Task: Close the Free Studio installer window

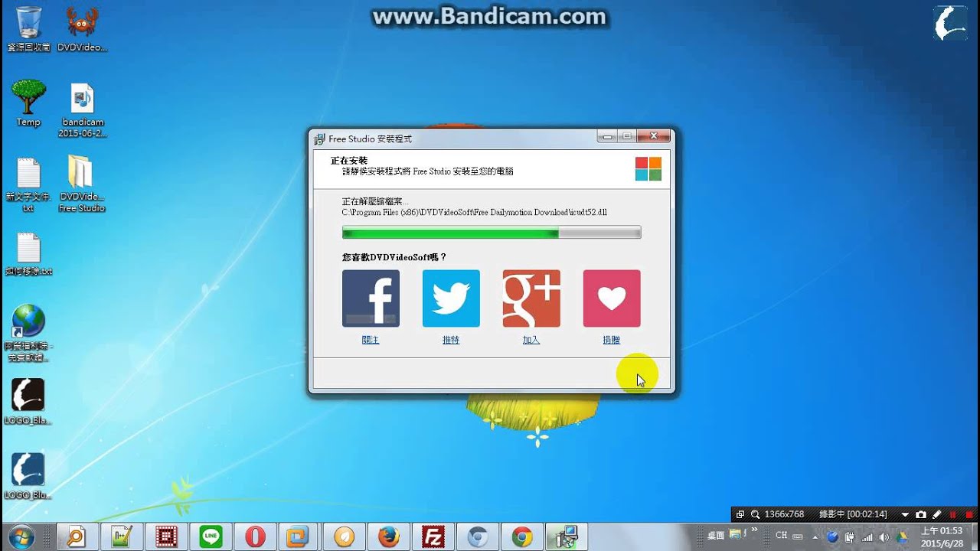Action: (x=654, y=136)
